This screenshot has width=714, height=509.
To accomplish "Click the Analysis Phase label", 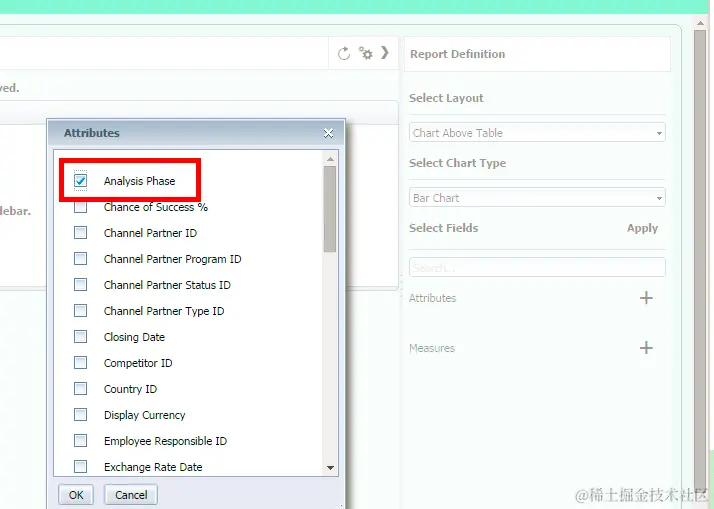I will point(139,181).
